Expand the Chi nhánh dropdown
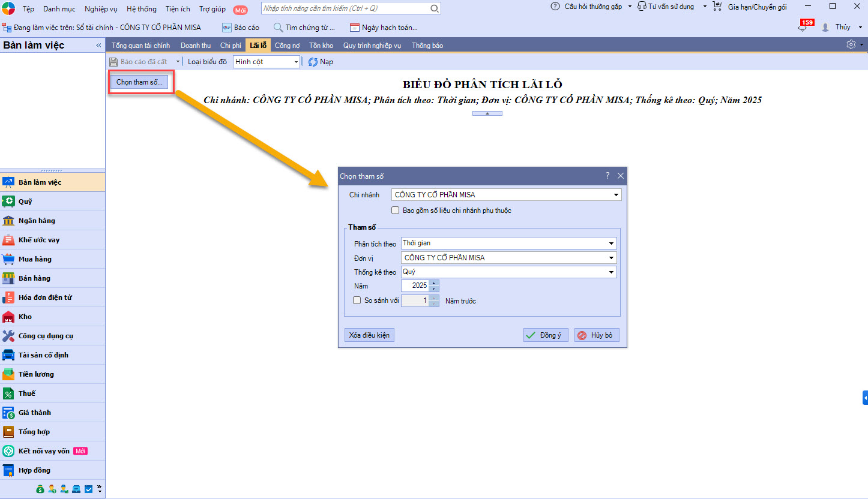Screen dimensions: 868x499 pyautogui.click(x=616, y=195)
